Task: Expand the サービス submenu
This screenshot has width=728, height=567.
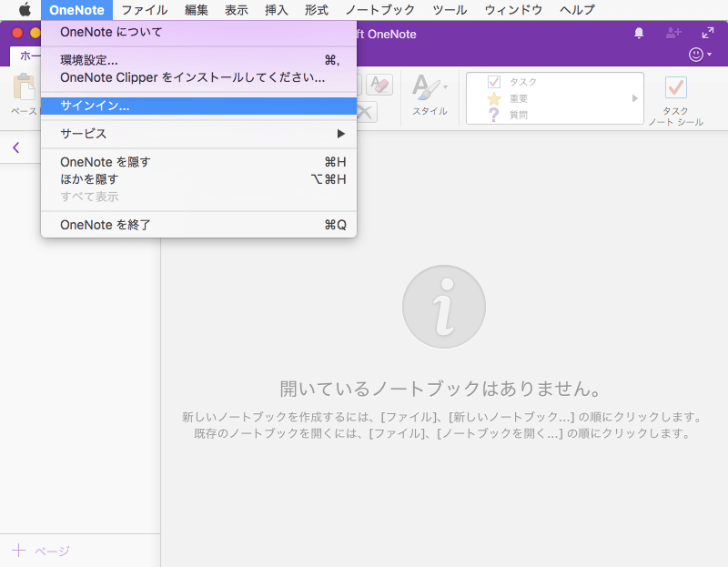Action: (198, 134)
